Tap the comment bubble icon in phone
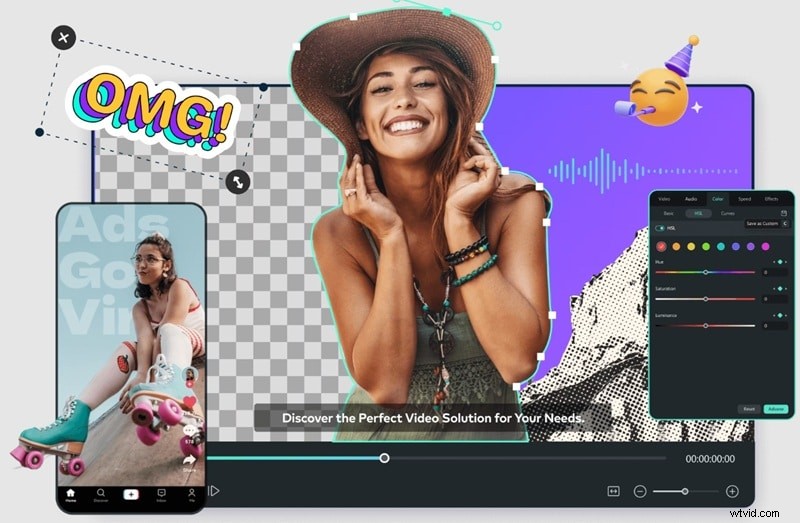This screenshot has height=523, width=800. (x=190, y=432)
